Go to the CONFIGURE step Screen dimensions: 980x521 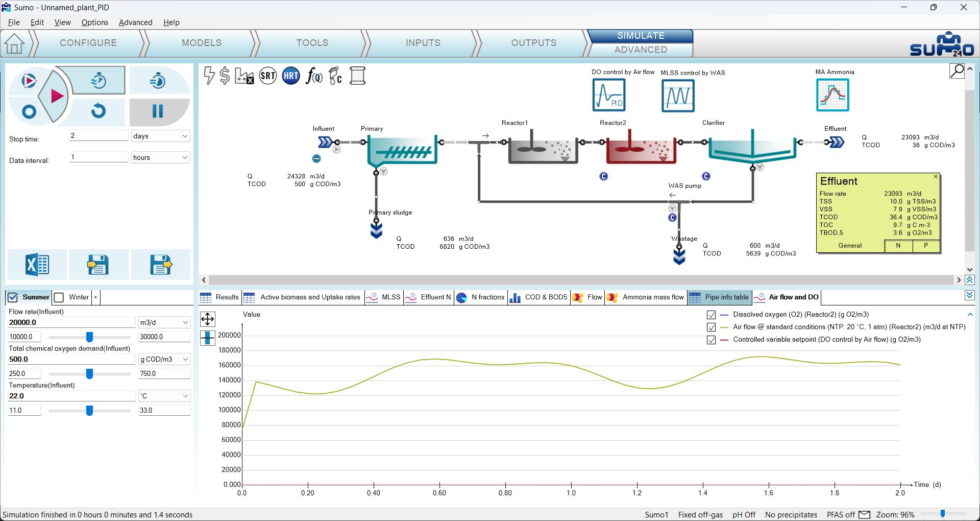pos(88,43)
